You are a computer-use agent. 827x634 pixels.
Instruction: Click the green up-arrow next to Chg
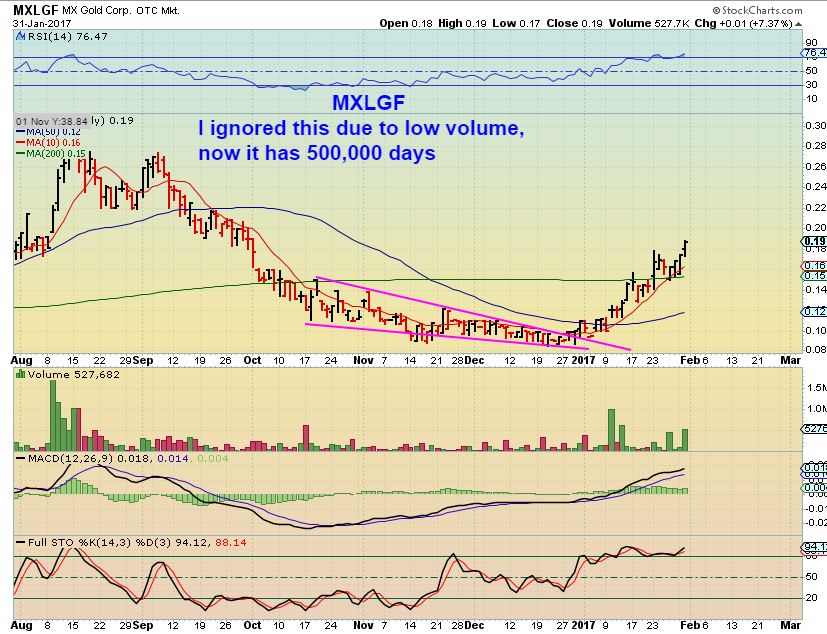799,24
